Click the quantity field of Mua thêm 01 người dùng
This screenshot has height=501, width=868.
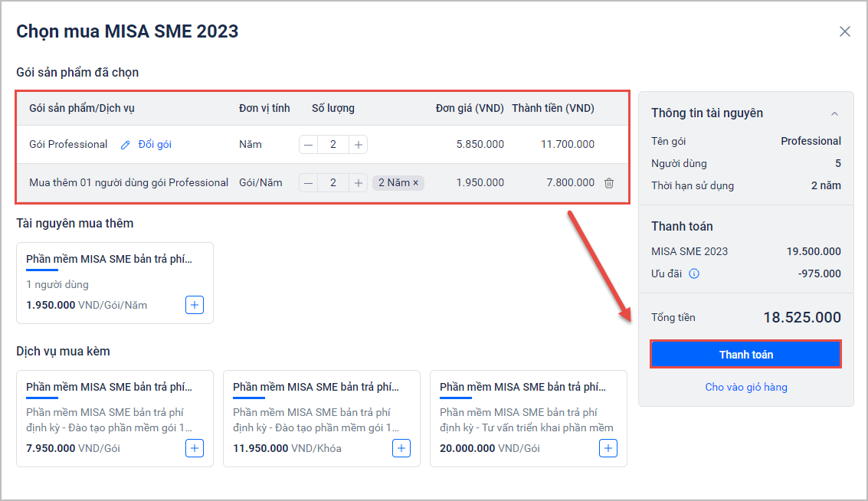(333, 182)
